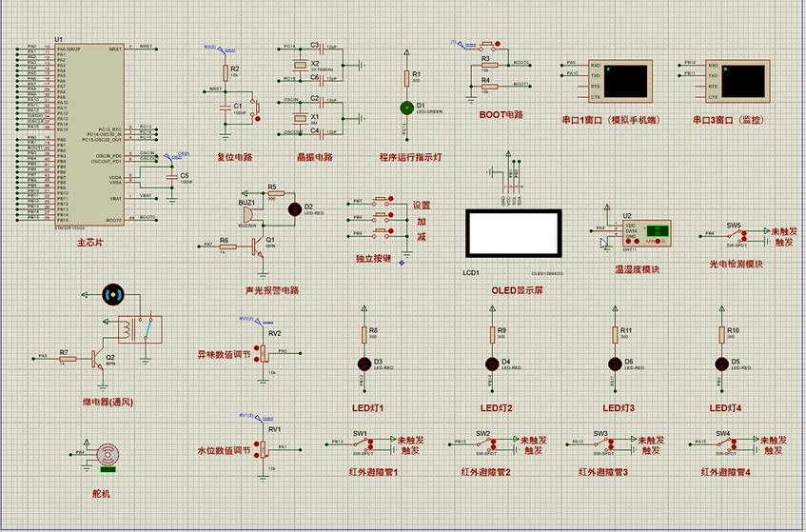806x532 pixels.
Task: Select resistor R4 on the BOOT1 line
Action: [489, 87]
